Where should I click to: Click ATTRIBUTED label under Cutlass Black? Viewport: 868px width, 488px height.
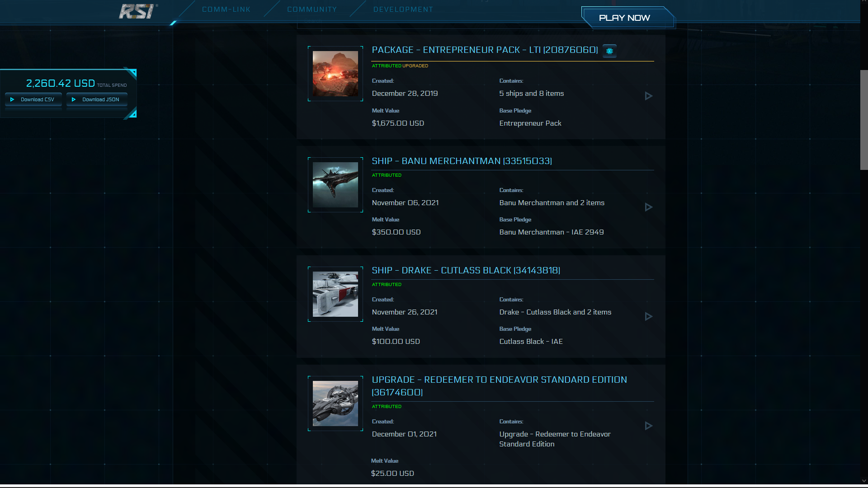click(x=387, y=285)
